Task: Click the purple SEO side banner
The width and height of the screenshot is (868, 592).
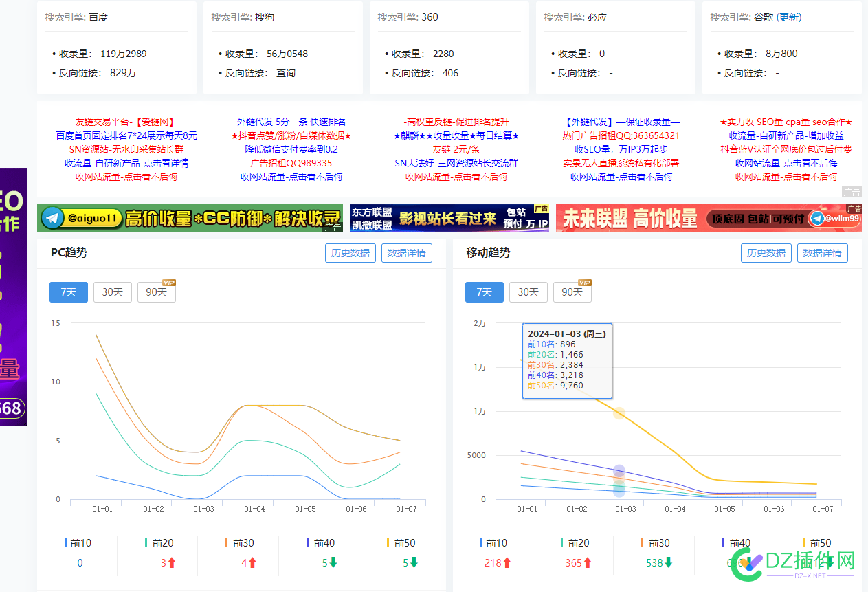Action: tap(13, 297)
